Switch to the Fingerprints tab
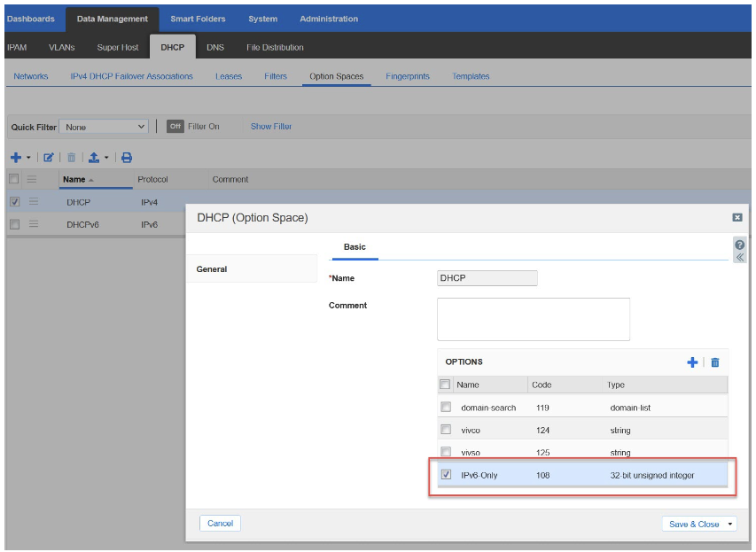The width and height of the screenshot is (756, 552). click(407, 76)
